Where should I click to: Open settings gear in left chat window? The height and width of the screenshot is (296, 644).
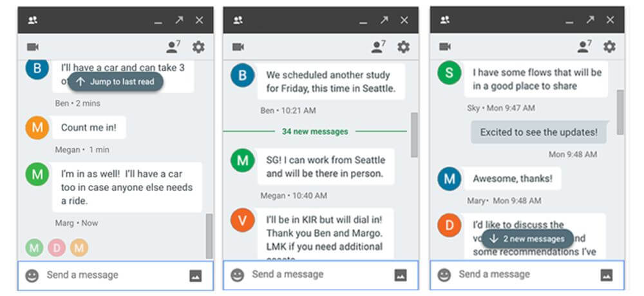tap(198, 47)
